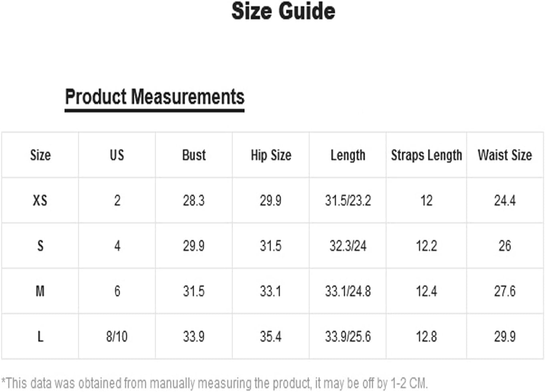Select the Product Measurements heading
Viewport: 545px width, 392px height.
155,97
